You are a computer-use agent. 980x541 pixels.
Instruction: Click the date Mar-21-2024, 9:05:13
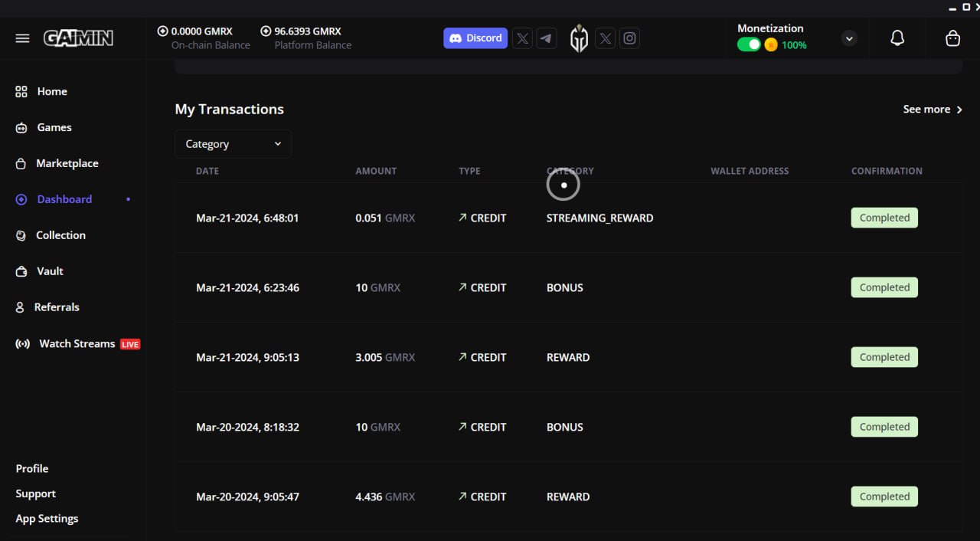coord(247,358)
